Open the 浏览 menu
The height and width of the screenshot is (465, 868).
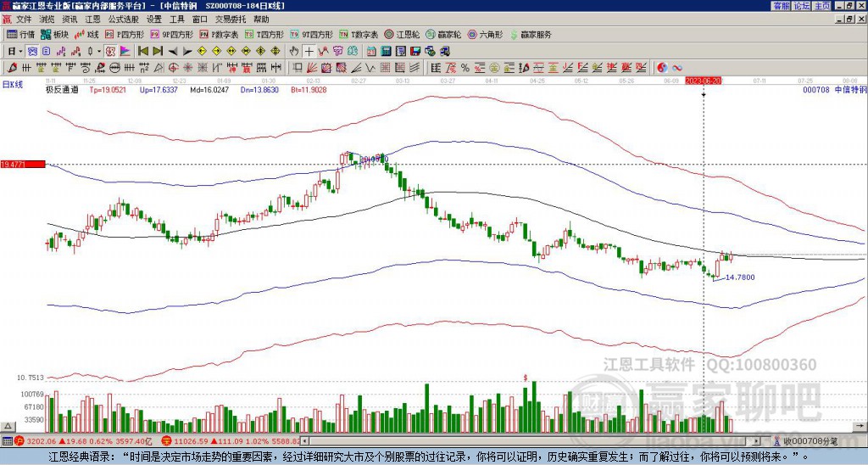coord(47,20)
